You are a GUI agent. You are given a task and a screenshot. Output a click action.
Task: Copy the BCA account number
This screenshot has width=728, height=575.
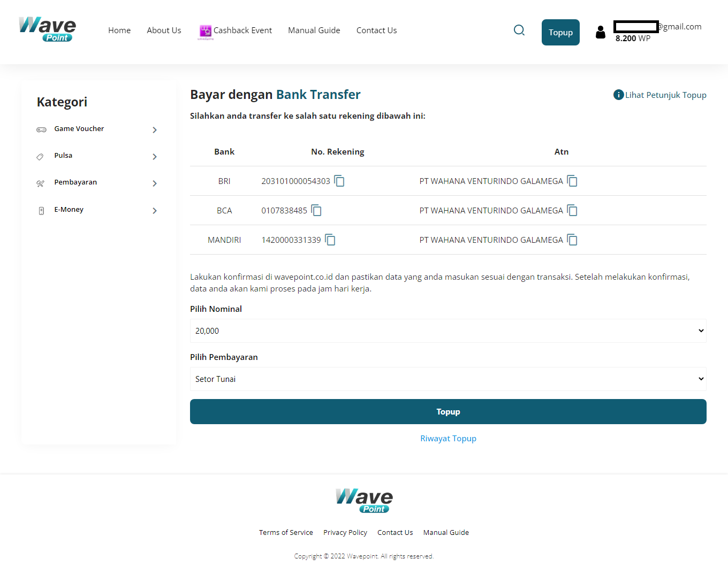click(x=316, y=211)
